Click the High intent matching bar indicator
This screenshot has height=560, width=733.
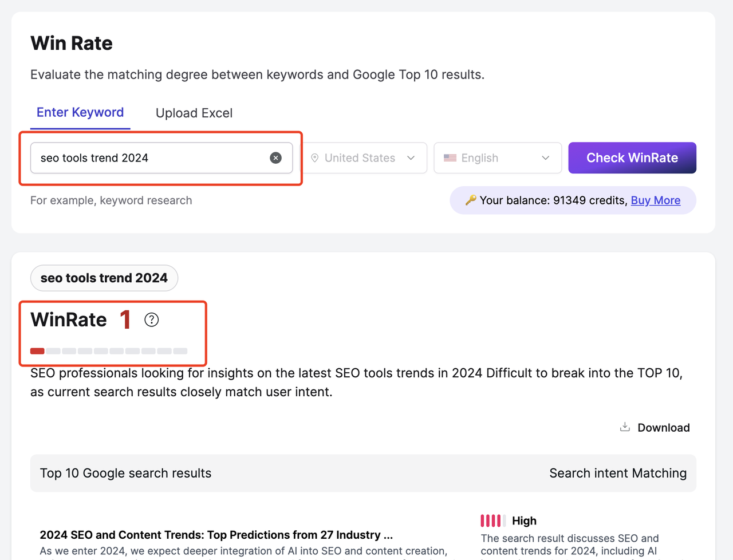[492, 520]
